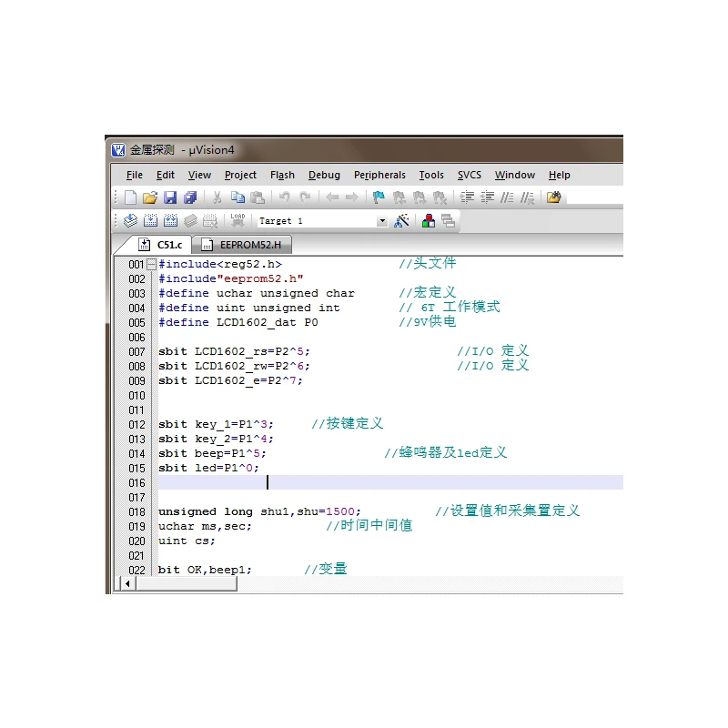
Task: Indent selected lines icon
Action: [467, 197]
